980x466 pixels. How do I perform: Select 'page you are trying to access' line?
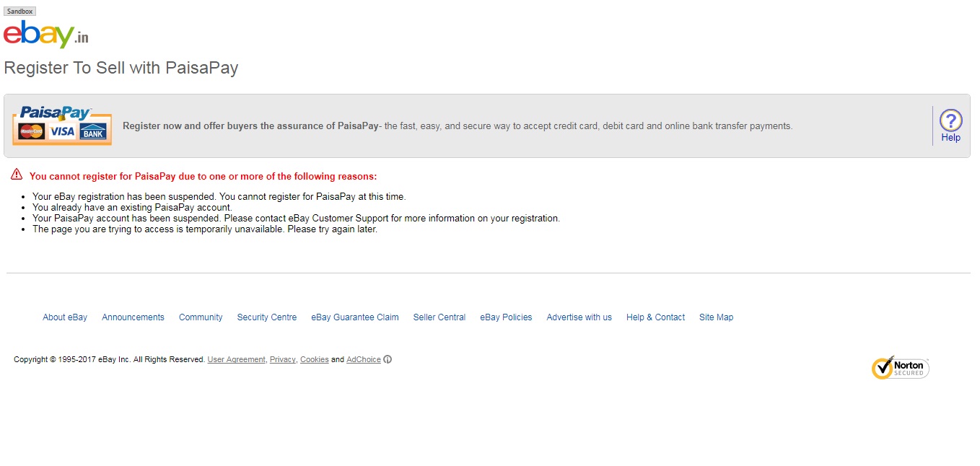[x=205, y=229]
